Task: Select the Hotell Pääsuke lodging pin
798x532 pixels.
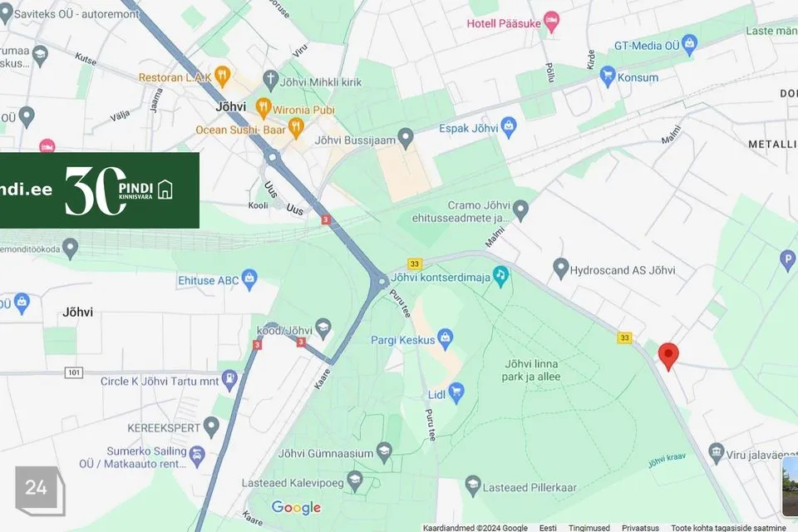Action: click(x=551, y=22)
